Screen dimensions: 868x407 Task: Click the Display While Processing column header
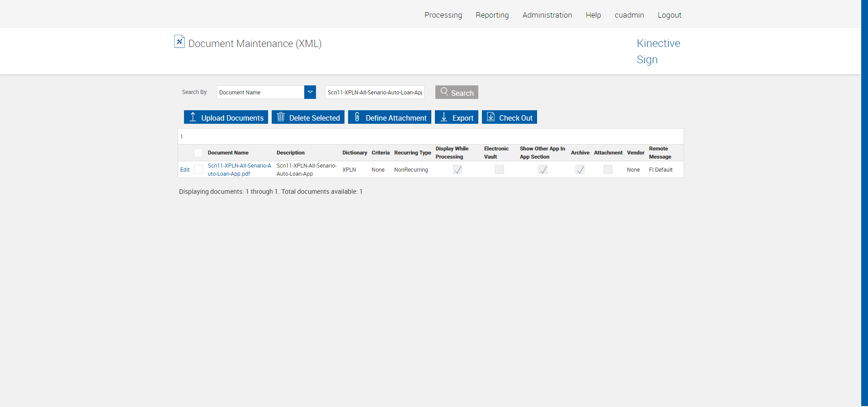coord(452,153)
